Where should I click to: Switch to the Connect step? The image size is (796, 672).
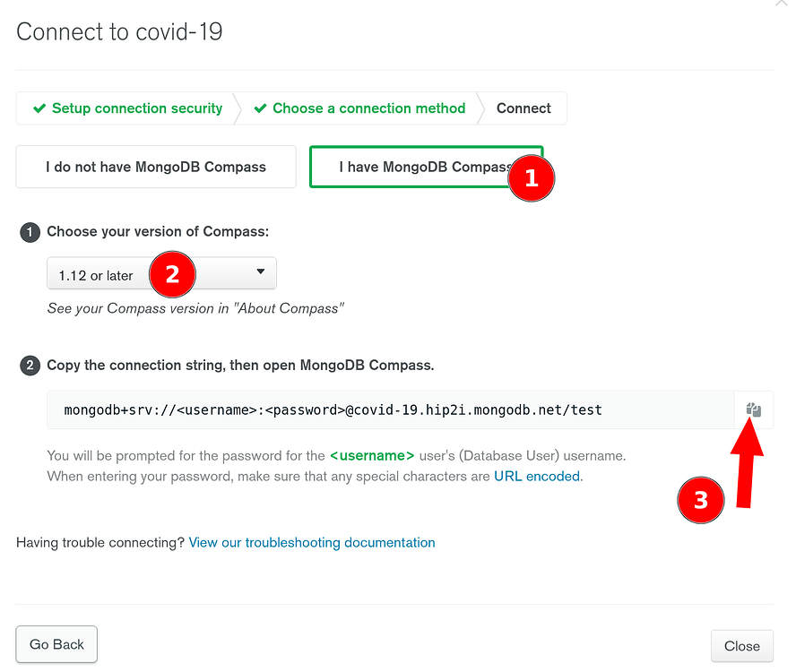coord(523,108)
